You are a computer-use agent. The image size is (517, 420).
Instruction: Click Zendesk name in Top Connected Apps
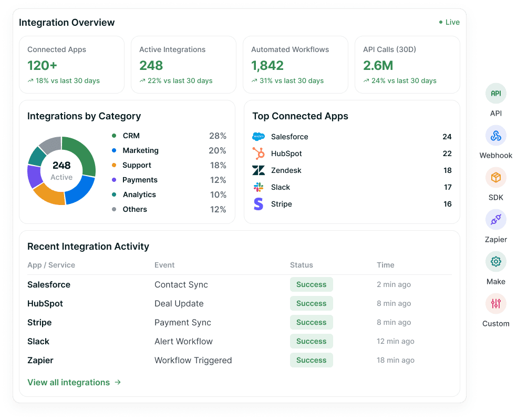(286, 170)
